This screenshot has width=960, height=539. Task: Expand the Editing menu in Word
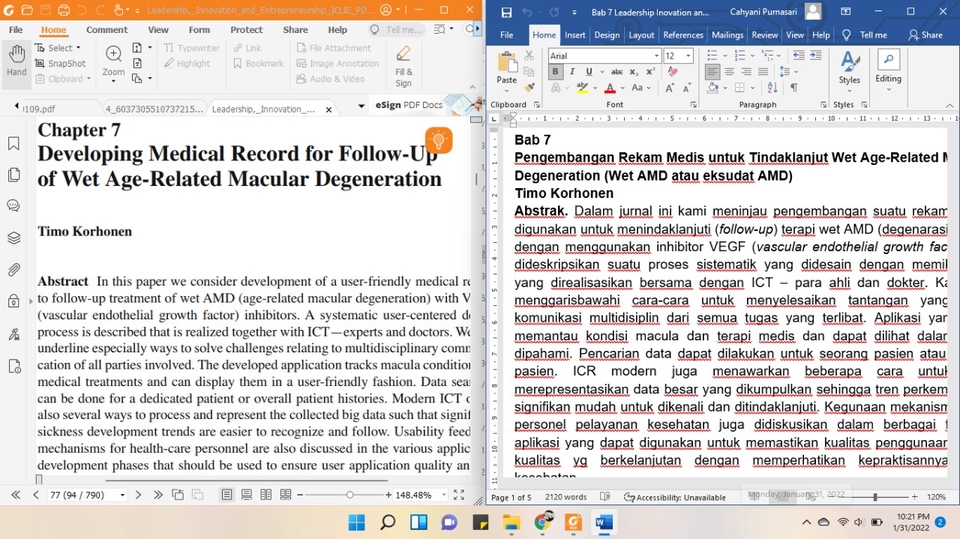point(888,70)
